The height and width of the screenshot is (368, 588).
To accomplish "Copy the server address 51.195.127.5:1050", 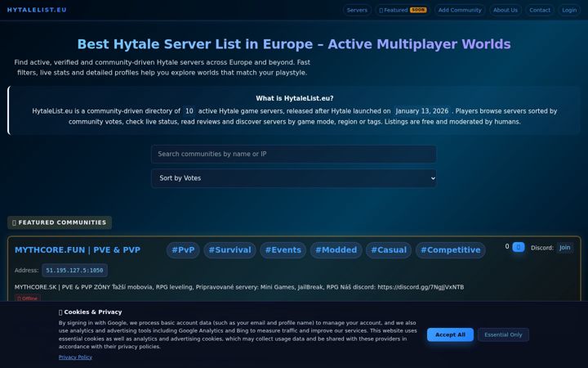I will click(x=74, y=271).
